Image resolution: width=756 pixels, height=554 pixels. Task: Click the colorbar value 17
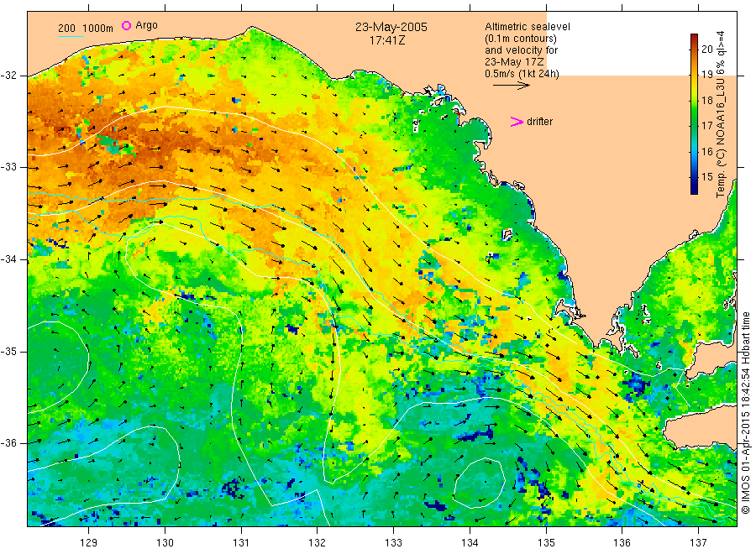click(706, 126)
